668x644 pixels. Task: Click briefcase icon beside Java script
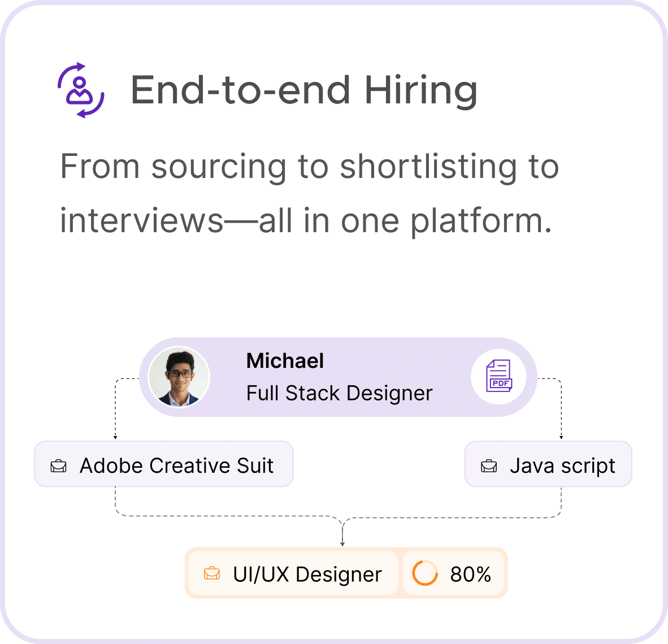pyautogui.click(x=489, y=466)
